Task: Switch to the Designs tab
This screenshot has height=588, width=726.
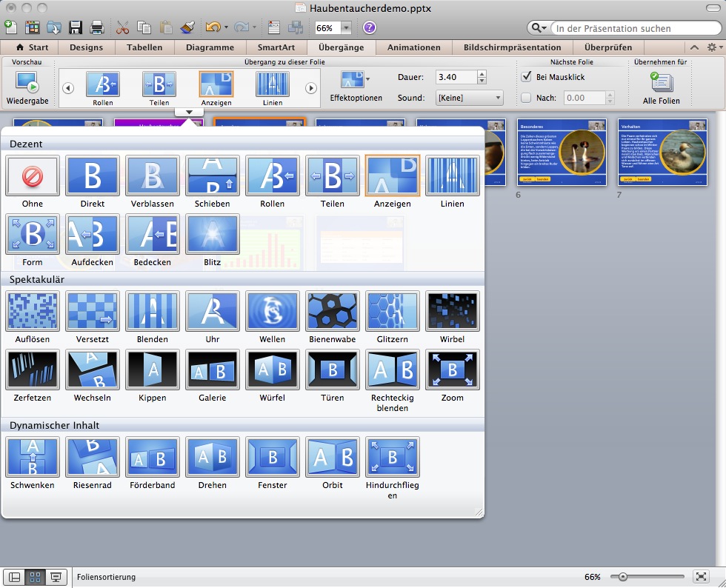Action: 86,47
